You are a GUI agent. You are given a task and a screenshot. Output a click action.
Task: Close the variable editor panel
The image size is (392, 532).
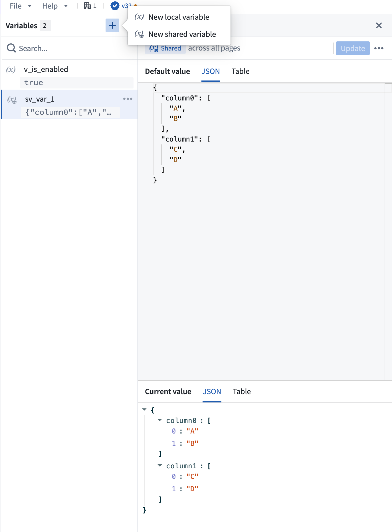click(379, 25)
